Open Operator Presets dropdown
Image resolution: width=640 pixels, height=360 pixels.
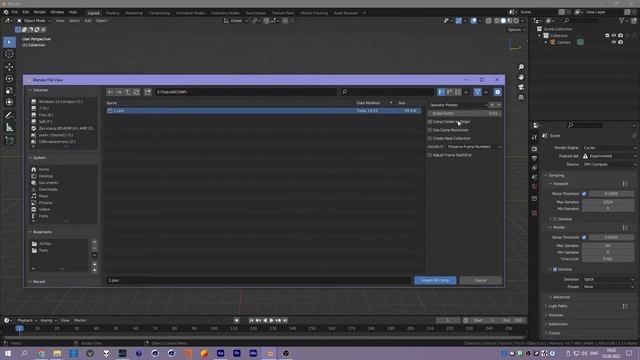(458, 105)
